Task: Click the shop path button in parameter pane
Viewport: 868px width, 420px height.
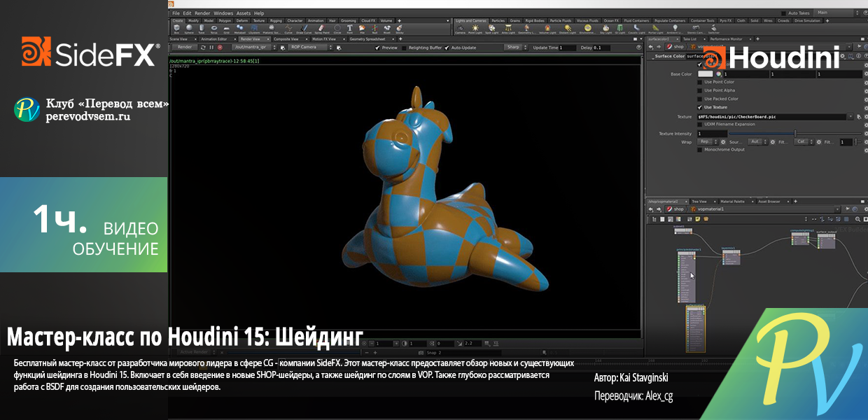Action: [675, 47]
